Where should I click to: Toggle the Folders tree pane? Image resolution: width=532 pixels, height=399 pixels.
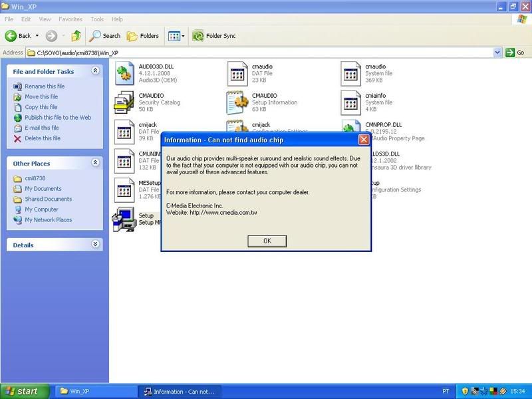[x=142, y=36]
